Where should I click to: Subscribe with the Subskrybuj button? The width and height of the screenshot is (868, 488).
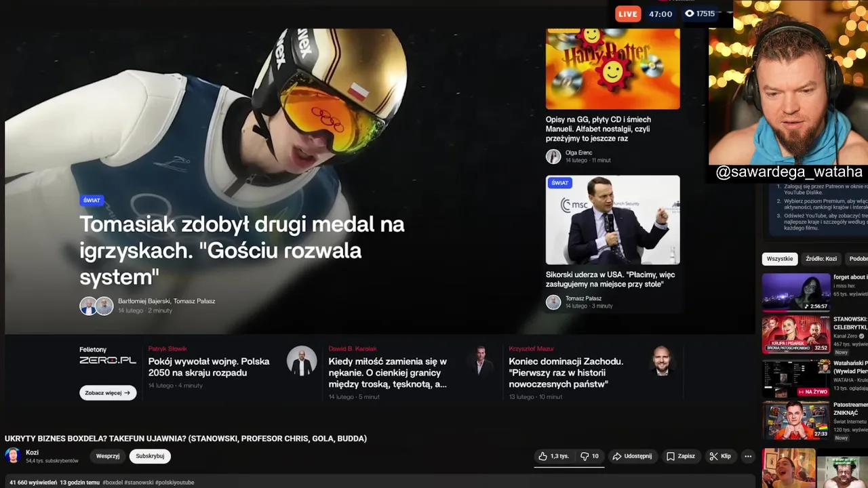[x=150, y=456]
